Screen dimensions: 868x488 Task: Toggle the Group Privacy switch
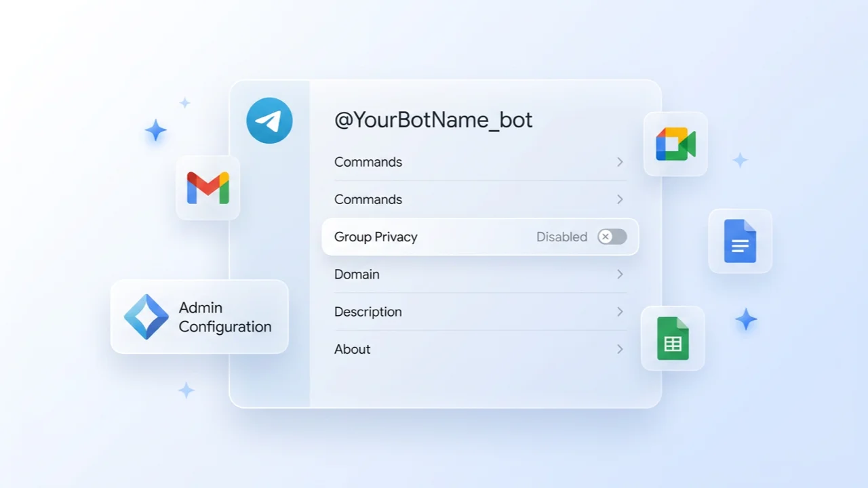(x=612, y=237)
